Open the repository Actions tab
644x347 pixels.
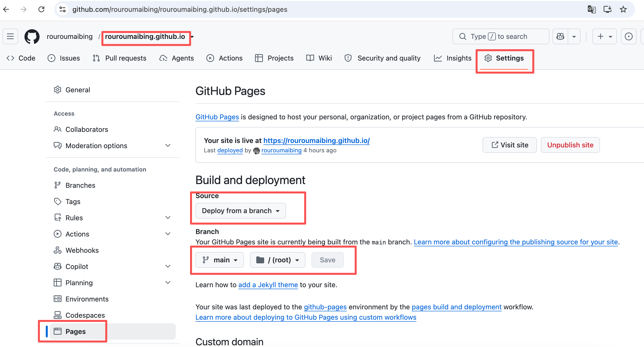pyautogui.click(x=225, y=58)
